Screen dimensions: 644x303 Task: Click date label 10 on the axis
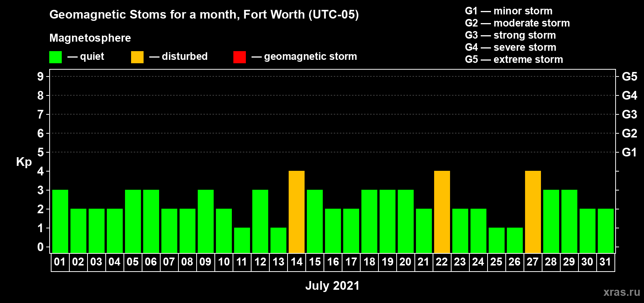pyautogui.click(x=224, y=262)
